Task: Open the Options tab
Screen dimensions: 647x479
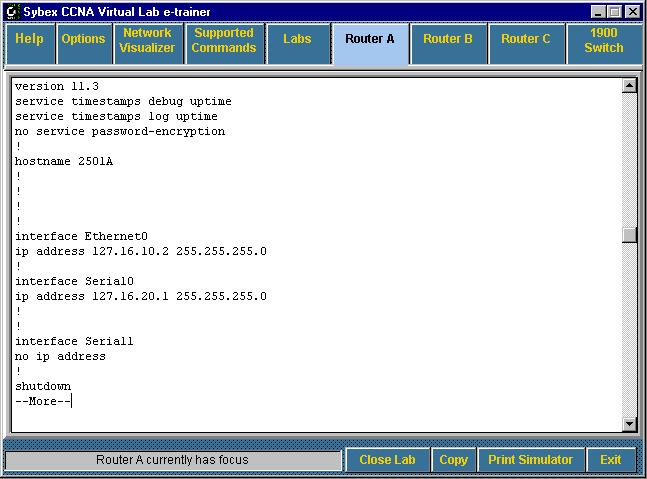Action: click(x=84, y=43)
